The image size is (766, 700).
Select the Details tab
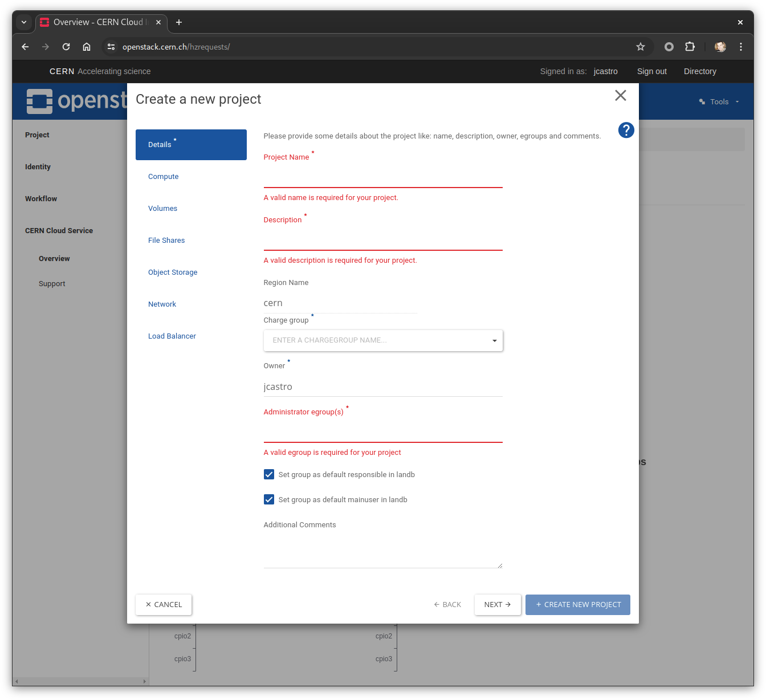pyautogui.click(x=191, y=145)
